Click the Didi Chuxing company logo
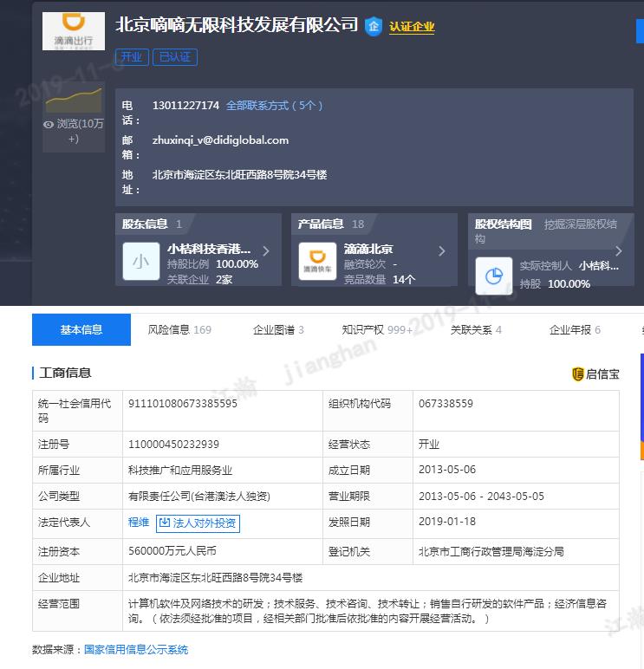644x669 pixels. coord(74,31)
